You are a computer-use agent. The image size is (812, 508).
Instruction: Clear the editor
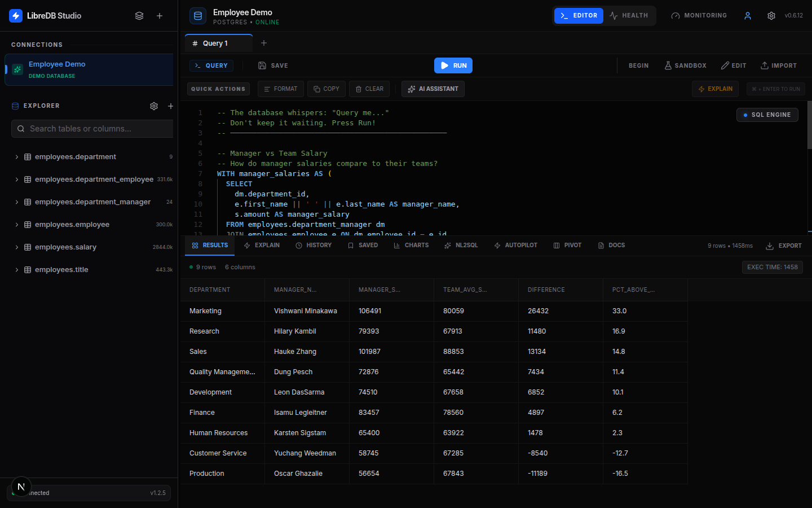[x=369, y=89]
